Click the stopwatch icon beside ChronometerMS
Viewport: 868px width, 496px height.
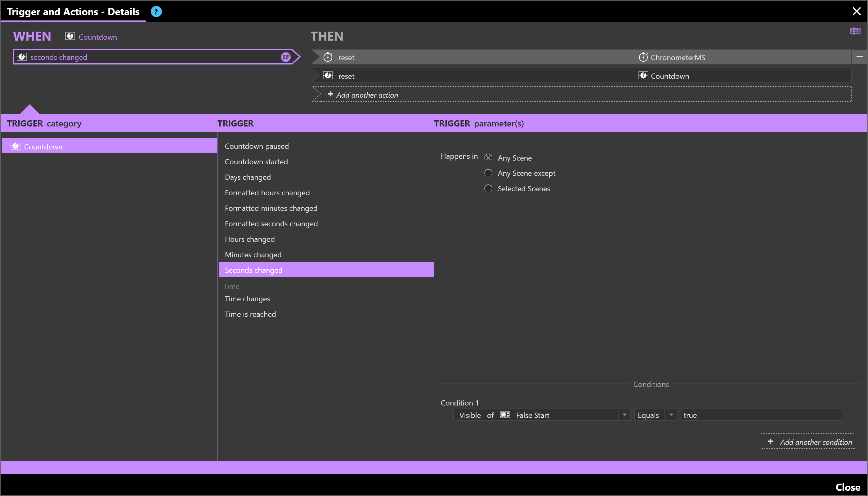(x=643, y=57)
